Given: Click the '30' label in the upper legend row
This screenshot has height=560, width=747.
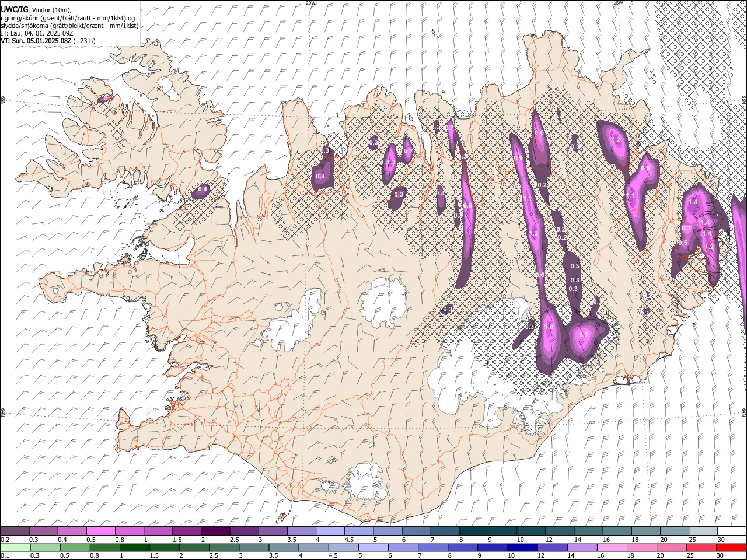Looking at the screenshot, I should tap(721, 540).
